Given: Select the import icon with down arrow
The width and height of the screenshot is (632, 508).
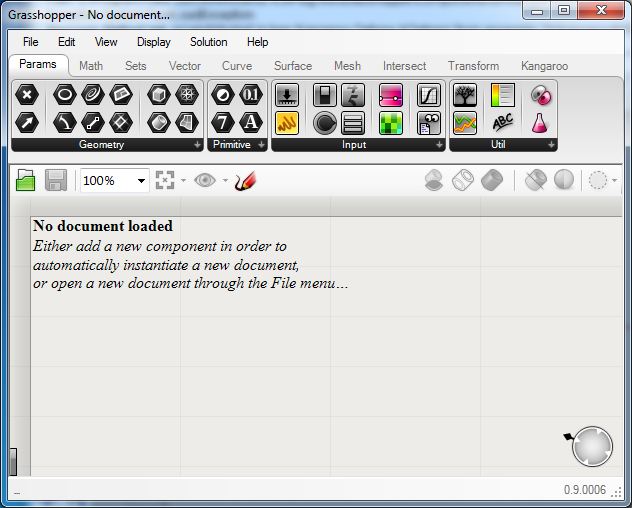Looking at the screenshot, I should [287, 95].
